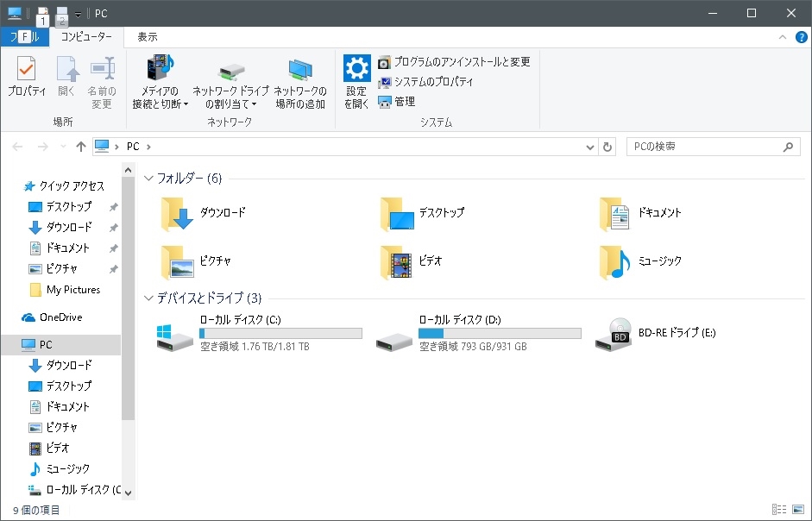Select the ミュージック folder icon
This screenshot has width=812, height=521.
click(x=614, y=261)
